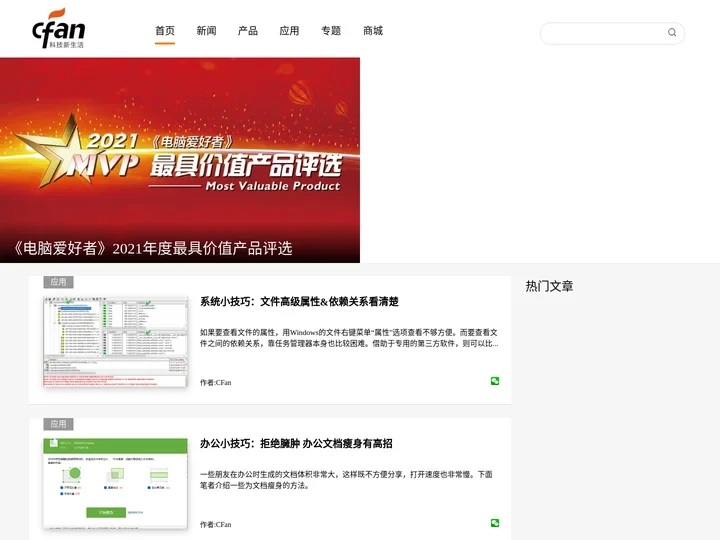Open article 系统小技巧：文件高级属性&依赖关系看清楚
The width and height of the screenshot is (720, 540).
299,302
